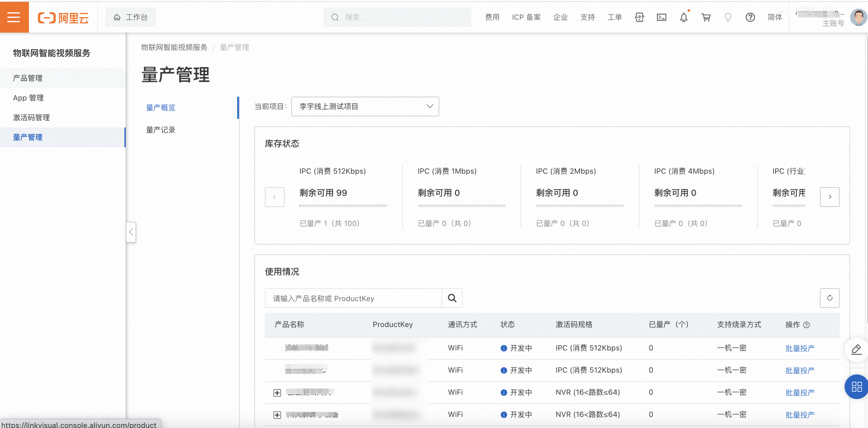
Task: Open the shopping cart
Action: [x=706, y=17]
